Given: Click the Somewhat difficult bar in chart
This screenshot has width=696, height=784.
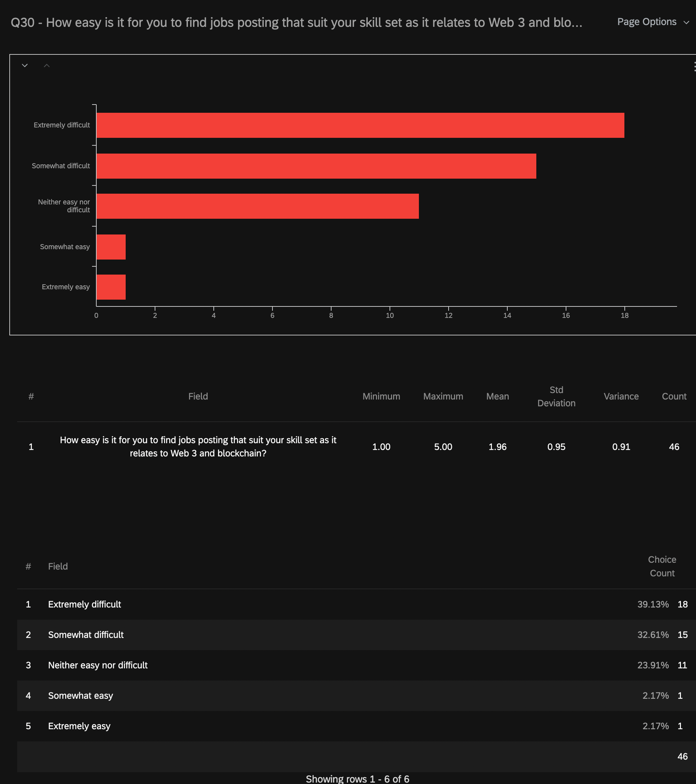Looking at the screenshot, I should 316,166.
